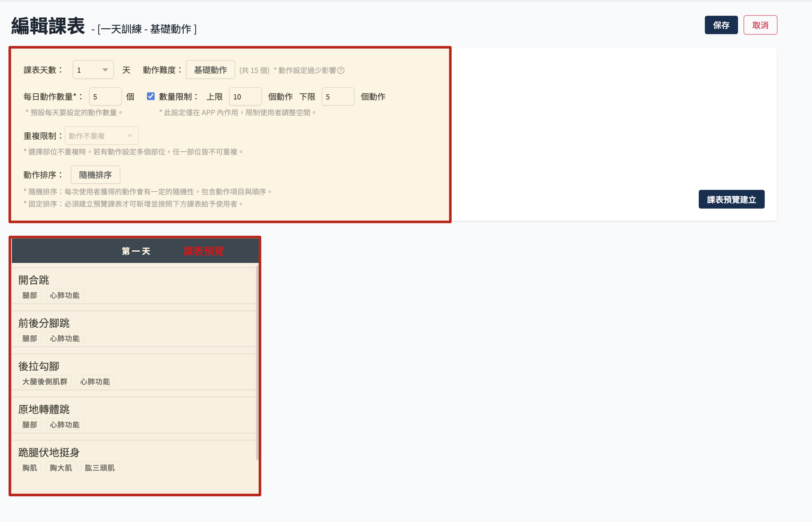Select the 大腿後側肌群 tag under 後拉勾腳
812x522 pixels.
pyautogui.click(x=45, y=381)
